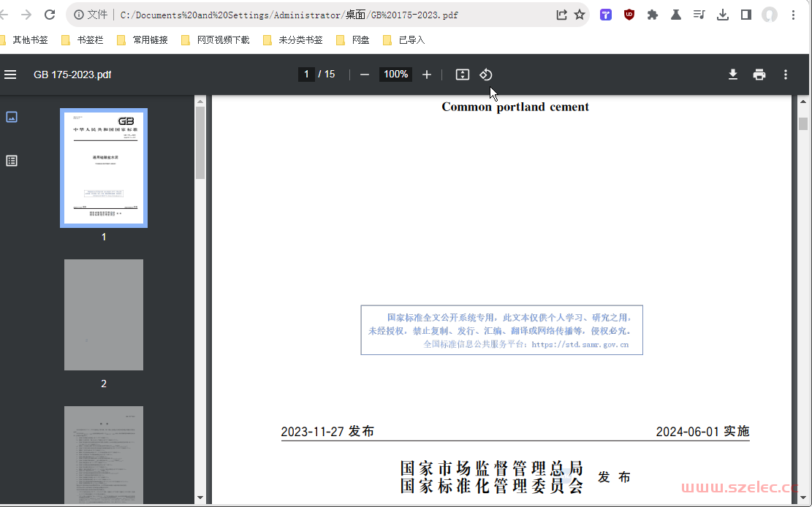Click thumbnail panel scroll down arrow

[x=200, y=498]
